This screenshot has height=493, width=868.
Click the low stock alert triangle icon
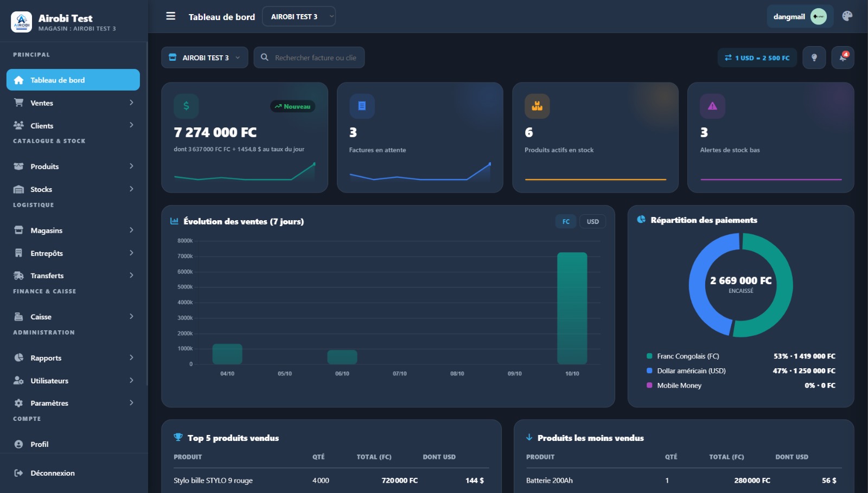(712, 106)
